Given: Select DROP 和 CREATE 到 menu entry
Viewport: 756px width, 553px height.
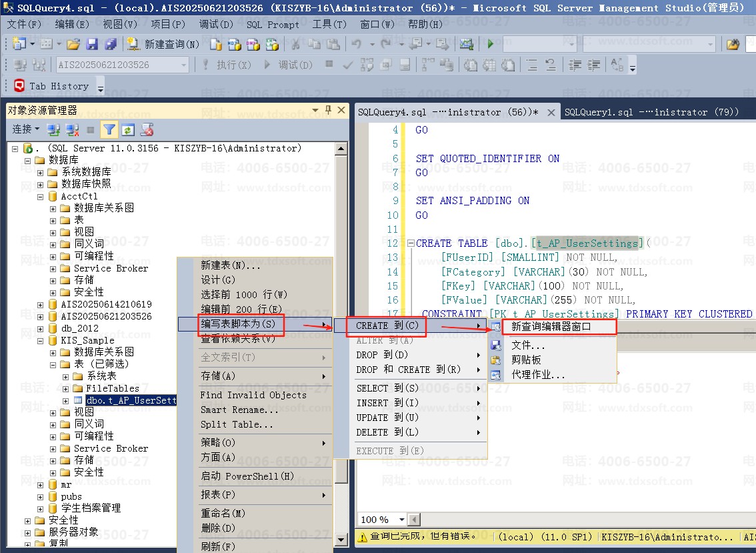Looking at the screenshot, I should click(408, 370).
